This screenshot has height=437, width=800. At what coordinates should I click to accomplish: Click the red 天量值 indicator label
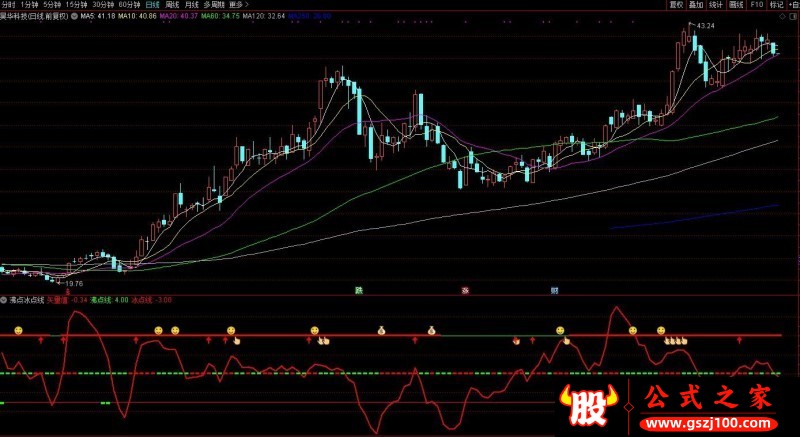point(67,300)
